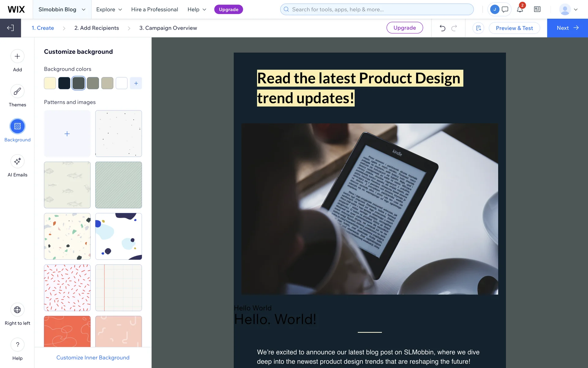Expand the Slmobbin Blog site dropdown
Image resolution: width=588 pixels, height=368 pixels.
62,10
